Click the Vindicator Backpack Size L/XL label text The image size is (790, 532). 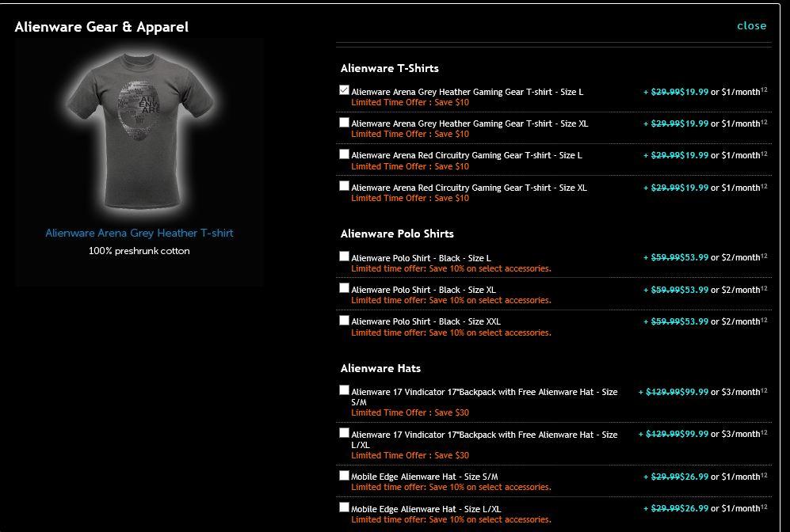tap(484, 439)
